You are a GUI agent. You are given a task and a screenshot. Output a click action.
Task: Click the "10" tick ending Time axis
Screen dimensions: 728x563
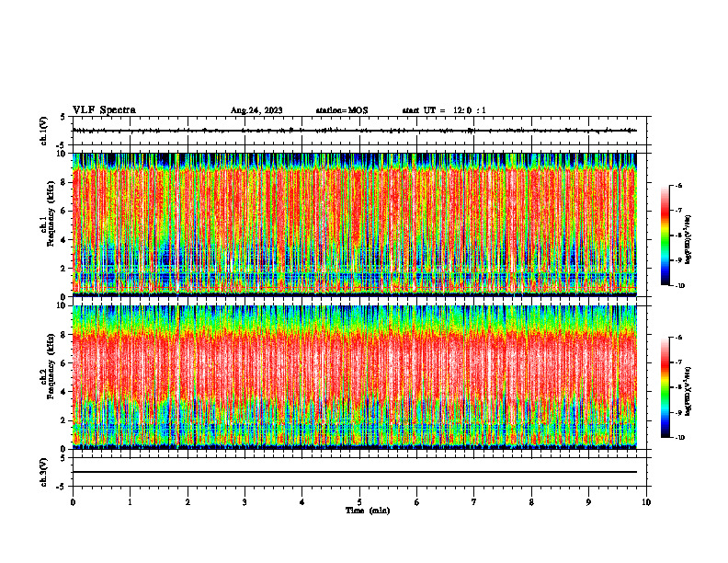(x=646, y=502)
